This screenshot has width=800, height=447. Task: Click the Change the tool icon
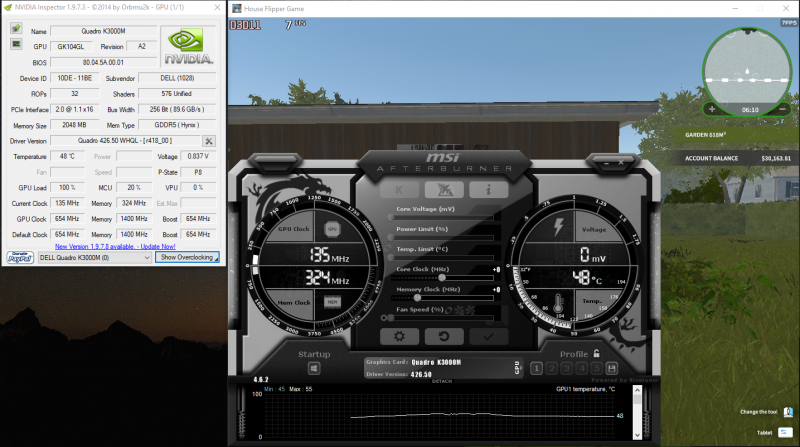click(x=788, y=412)
